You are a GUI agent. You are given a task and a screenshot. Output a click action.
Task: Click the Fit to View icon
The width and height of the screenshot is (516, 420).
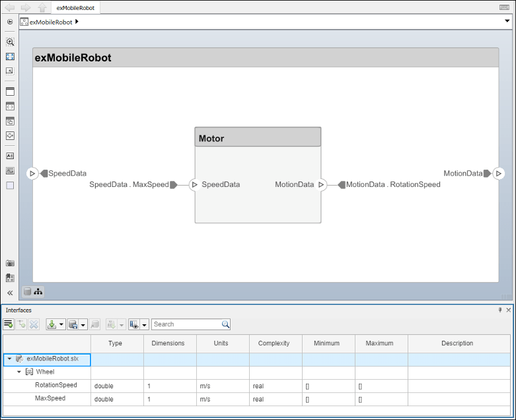[x=10, y=57]
